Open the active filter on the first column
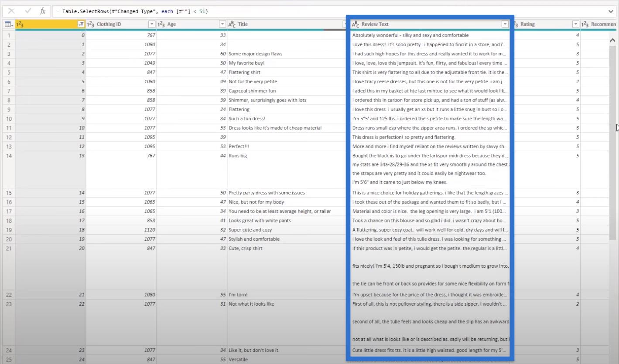This screenshot has height=364, width=619. [x=81, y=24]
